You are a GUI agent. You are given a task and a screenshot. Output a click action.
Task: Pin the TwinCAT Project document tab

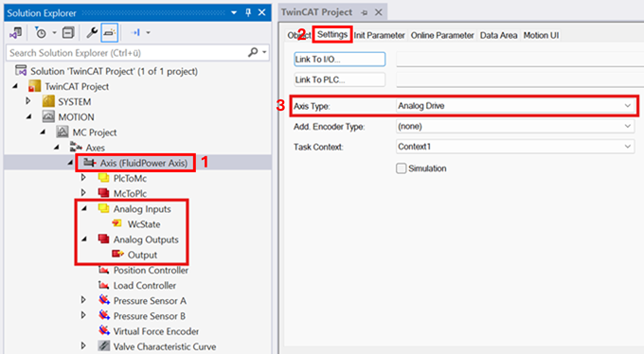[x=365, y=12]
